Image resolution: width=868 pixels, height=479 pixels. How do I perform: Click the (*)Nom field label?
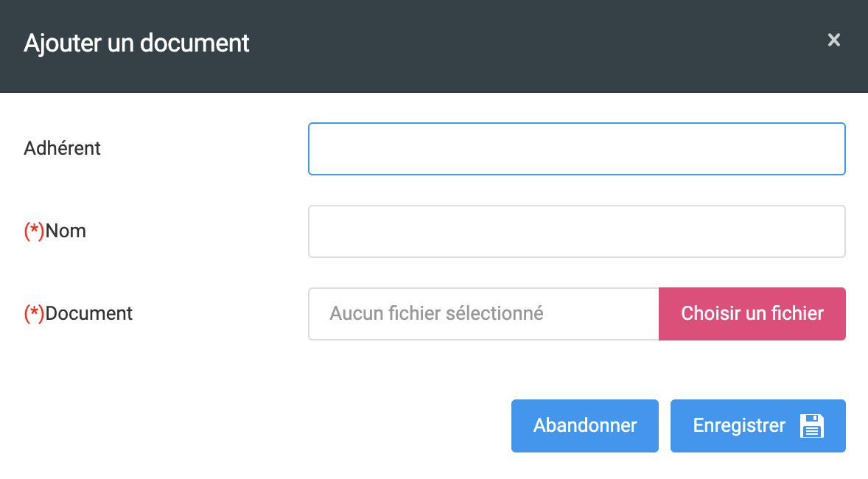55,231
